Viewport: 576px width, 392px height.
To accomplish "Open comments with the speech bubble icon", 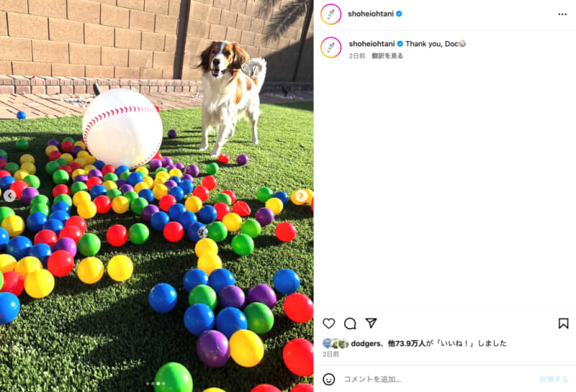I will [x=350, y=324].
